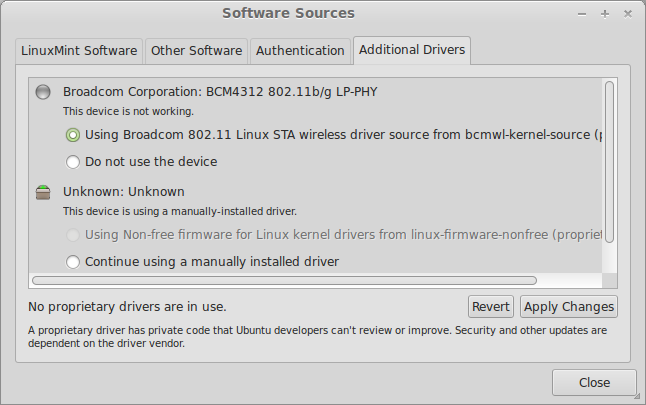The width and height of the screenshot is (646, 405).
Task: Click the Unknown device green chip icon
Action: [43, 192]
